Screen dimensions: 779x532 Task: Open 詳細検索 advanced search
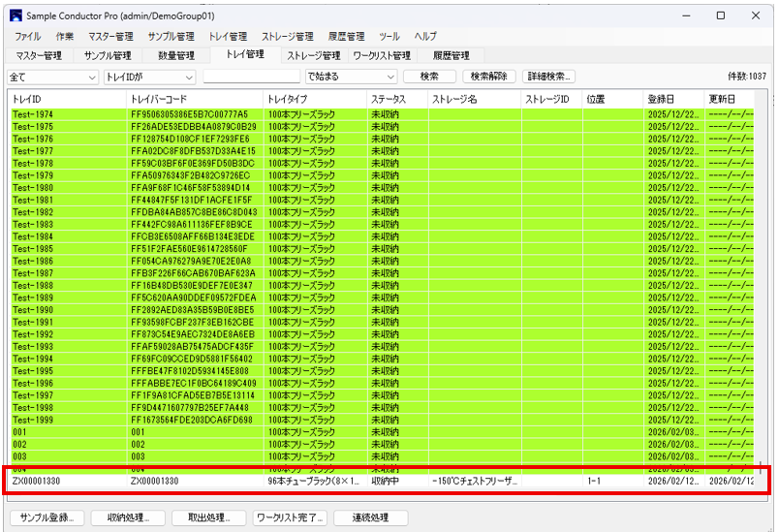click(548, 77)
